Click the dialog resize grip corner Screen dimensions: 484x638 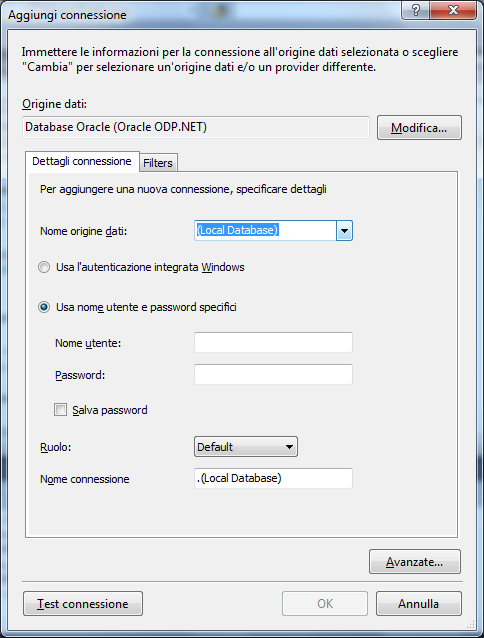(471, 624)
